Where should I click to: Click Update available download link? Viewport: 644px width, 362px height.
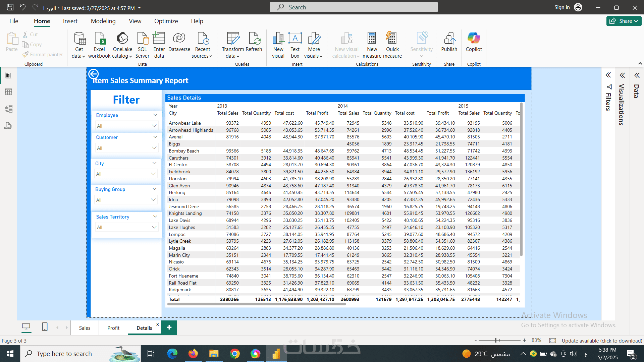click(x=602, y=341)
